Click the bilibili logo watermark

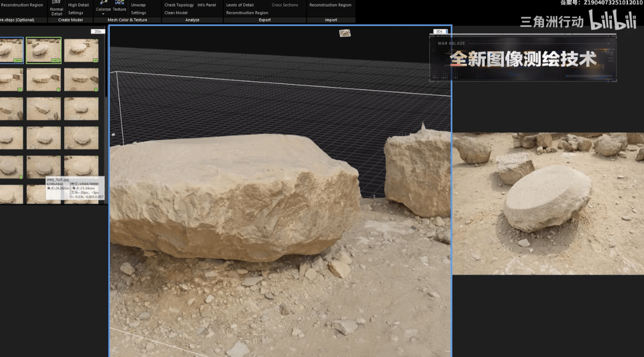tap(612, 21)
